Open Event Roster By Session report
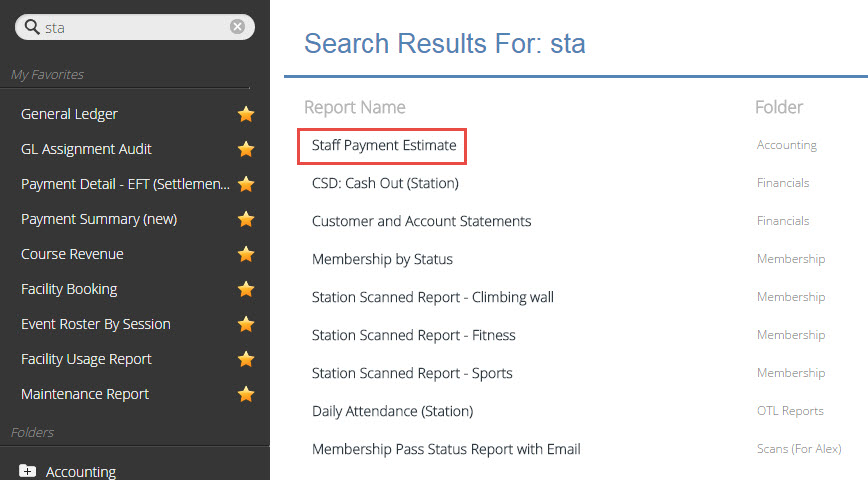868x480 pixels. (x=96, y=324)
